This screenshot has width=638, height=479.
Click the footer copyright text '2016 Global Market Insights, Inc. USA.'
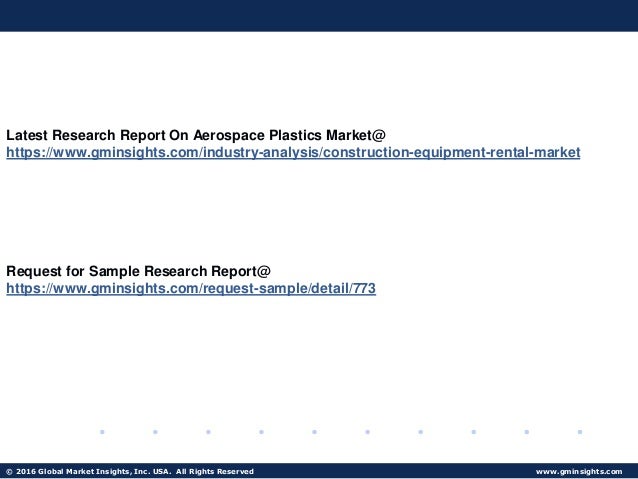(x=93, y=472)
